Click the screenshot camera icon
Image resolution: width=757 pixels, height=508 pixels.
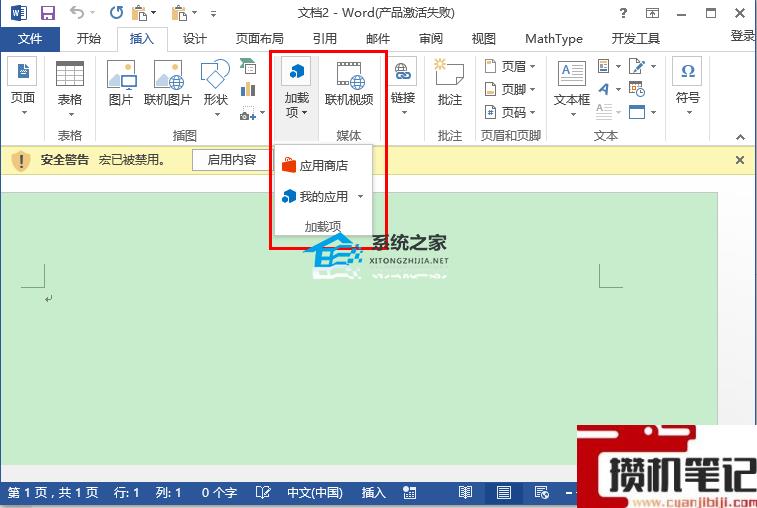click(248, 114)
